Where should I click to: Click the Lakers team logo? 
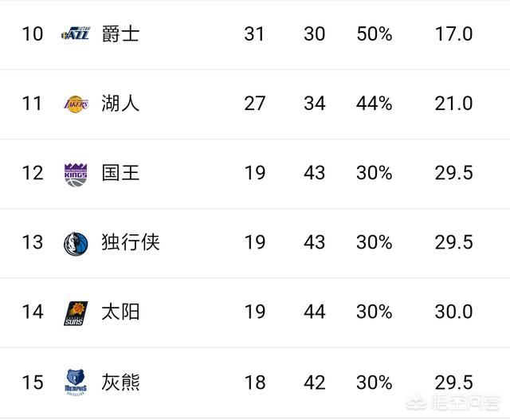coord(76,104)
